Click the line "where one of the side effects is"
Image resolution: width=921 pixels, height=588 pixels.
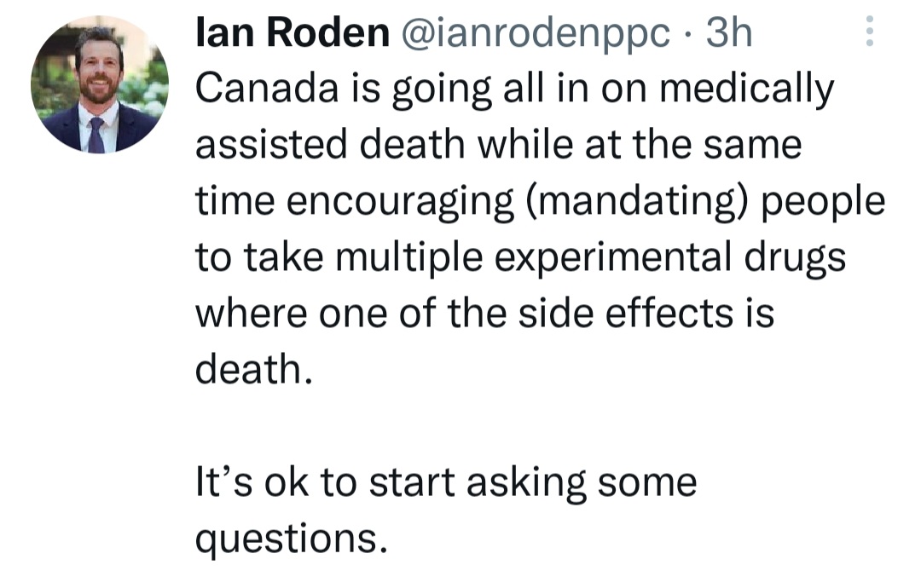click(x=484, y=314)
